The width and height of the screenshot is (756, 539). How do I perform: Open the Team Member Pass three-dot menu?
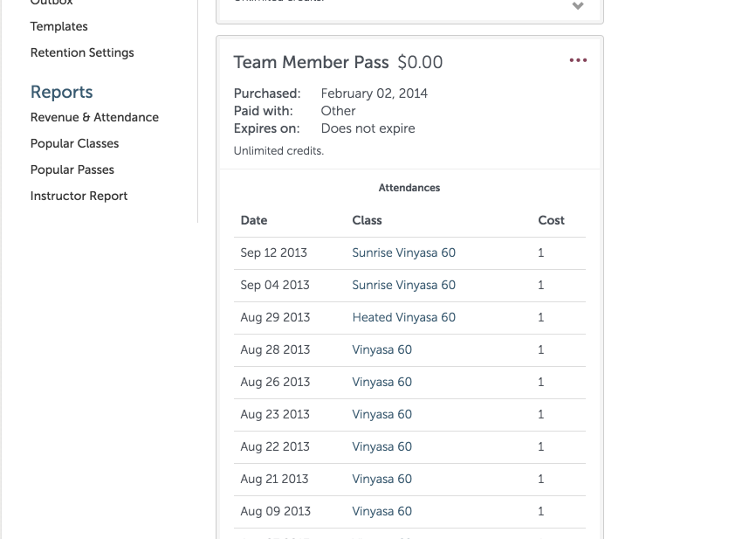[x=578, y=60]
